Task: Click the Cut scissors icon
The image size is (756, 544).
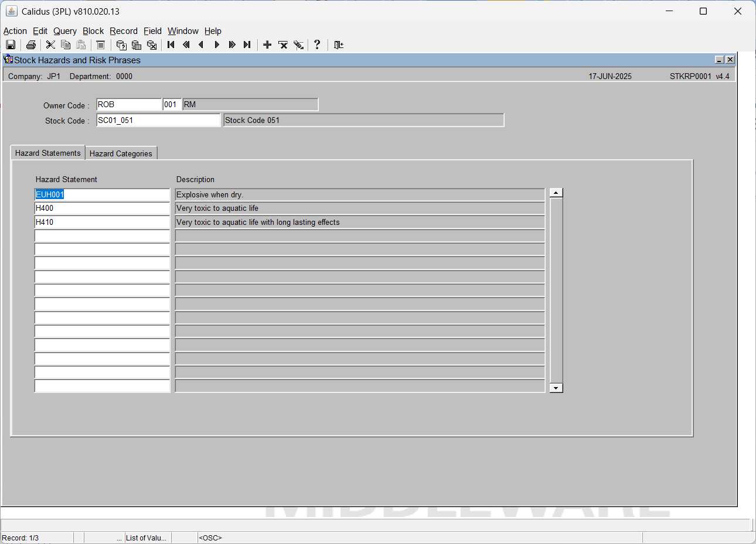Action: click(x=50, y=45)
